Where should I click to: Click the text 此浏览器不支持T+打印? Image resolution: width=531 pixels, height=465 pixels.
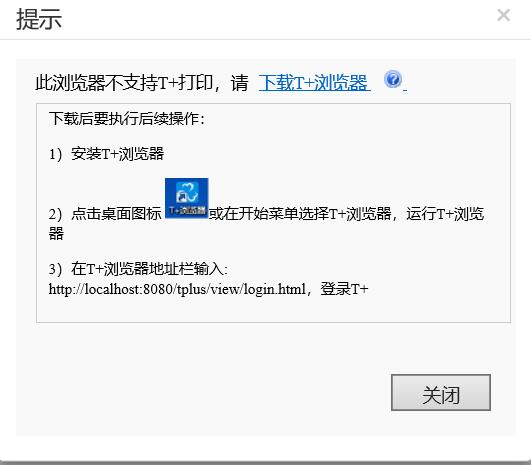pyautogui.click(x=124, y=82)
